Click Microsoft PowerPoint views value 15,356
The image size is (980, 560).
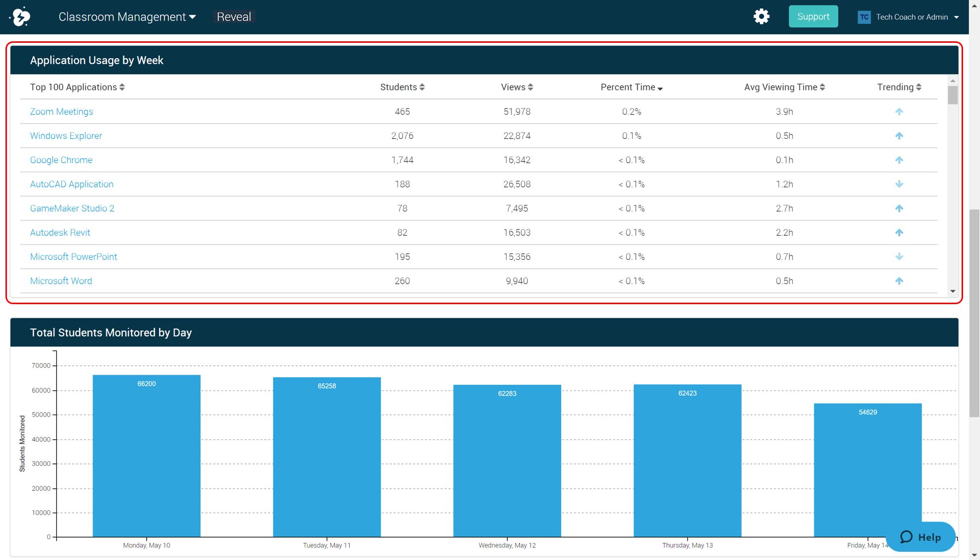517,257
